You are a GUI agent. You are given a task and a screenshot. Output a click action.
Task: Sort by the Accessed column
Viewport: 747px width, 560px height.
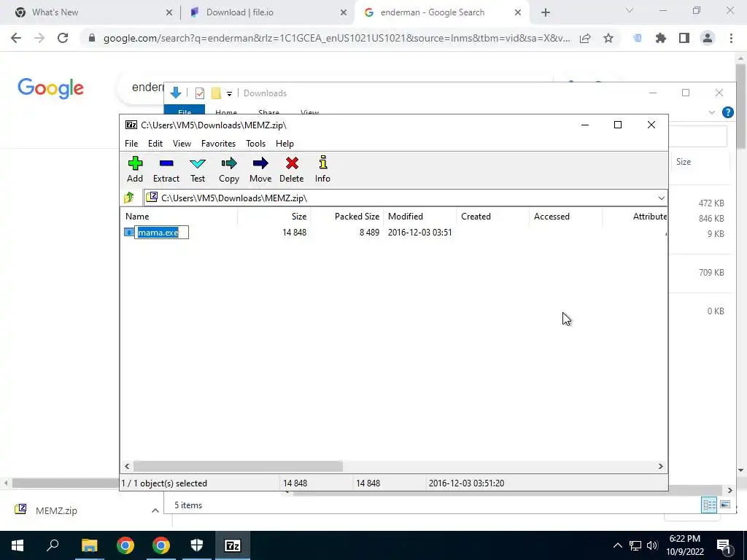click(565, 216)
